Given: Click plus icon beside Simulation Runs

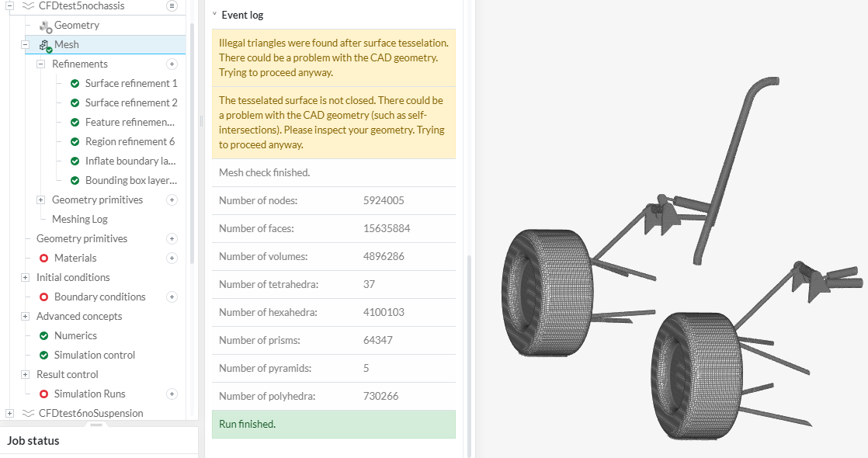Looking at the screenshot, I should click(172, 394).
